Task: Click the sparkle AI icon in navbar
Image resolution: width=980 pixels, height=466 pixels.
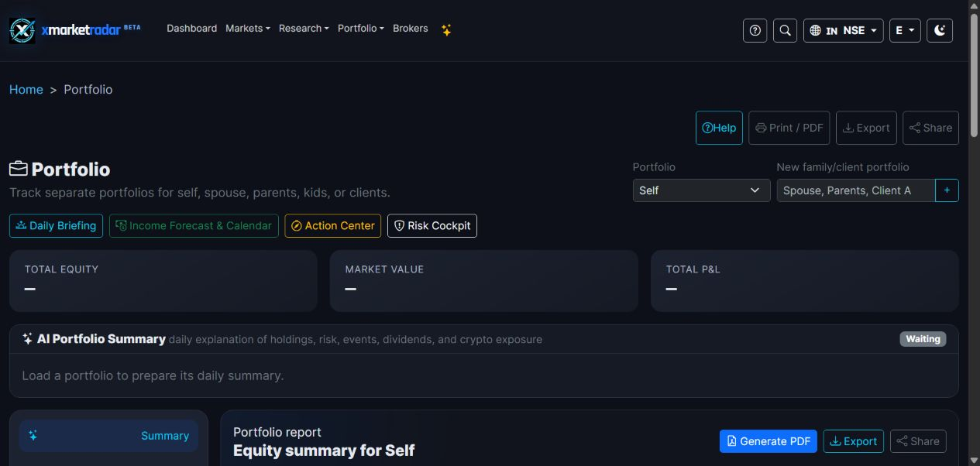Action: click(x=446, y=29)
